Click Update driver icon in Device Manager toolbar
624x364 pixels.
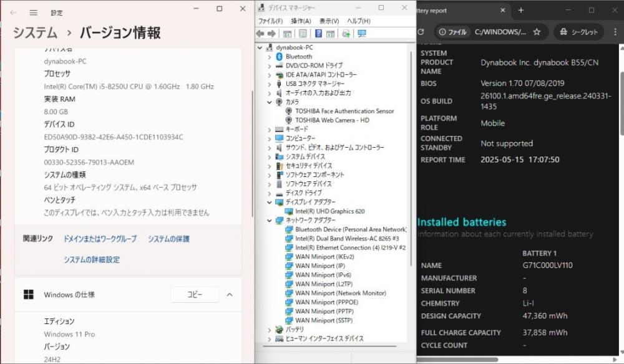click(346, 34)
